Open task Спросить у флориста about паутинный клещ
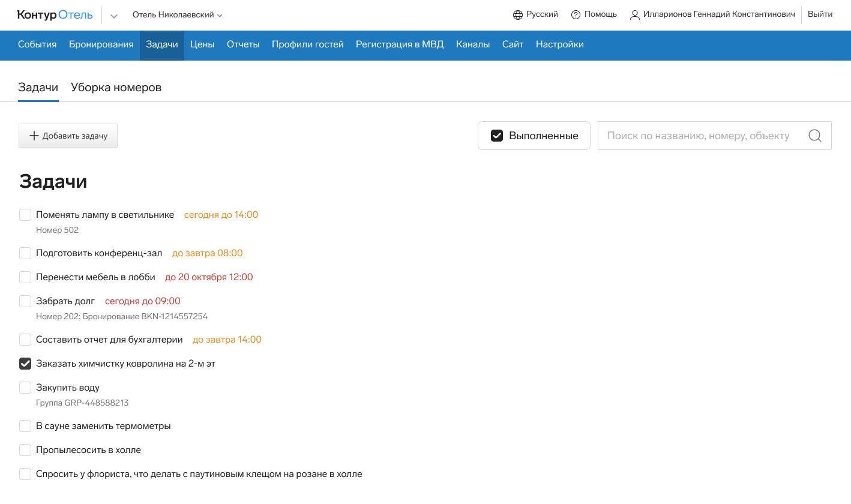Viewport: 851px width, 504px height. 199,474
